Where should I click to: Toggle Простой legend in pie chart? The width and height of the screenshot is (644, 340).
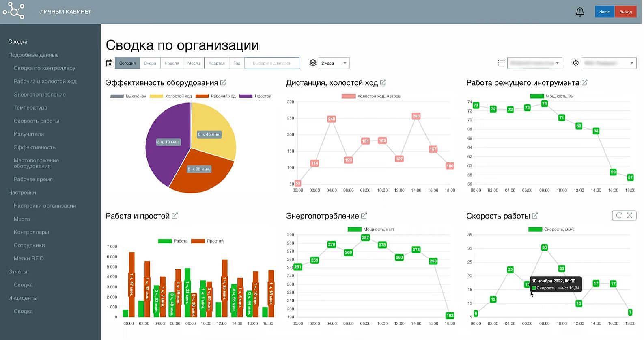(x=255, y=96)
